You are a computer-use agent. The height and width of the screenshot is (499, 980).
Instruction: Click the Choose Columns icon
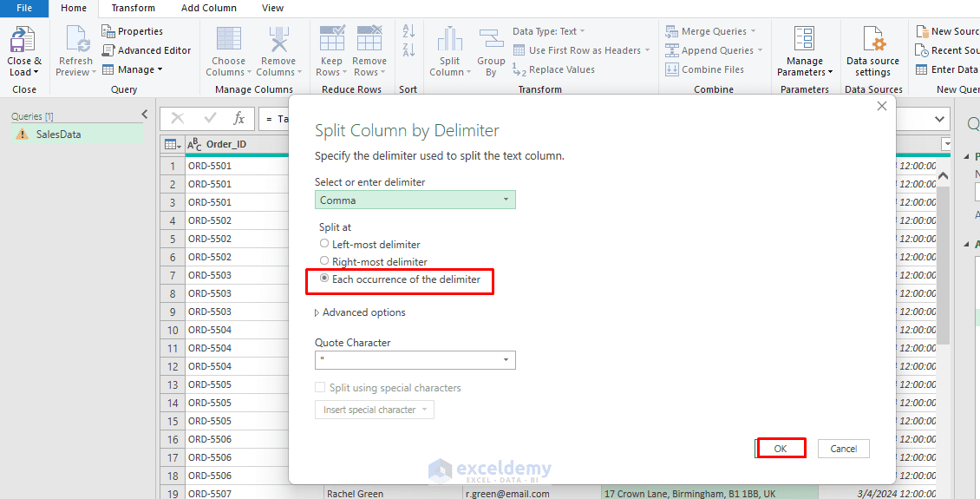click(228, 39)
